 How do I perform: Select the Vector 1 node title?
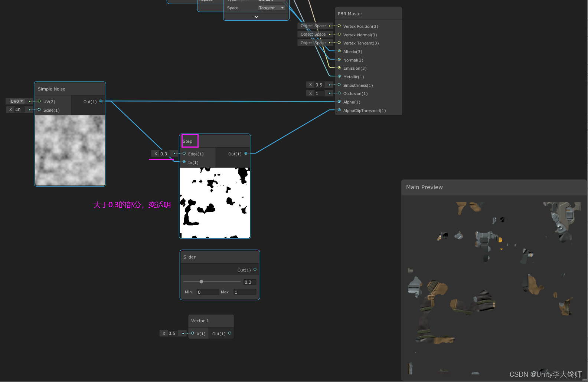click(x=200, y=321)
